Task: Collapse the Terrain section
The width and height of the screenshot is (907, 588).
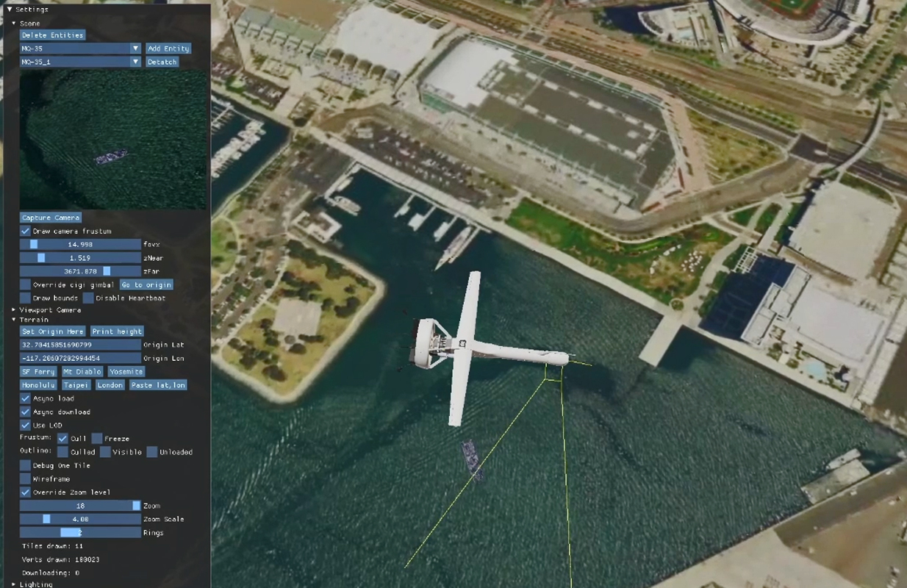Action: click(14, 320)
